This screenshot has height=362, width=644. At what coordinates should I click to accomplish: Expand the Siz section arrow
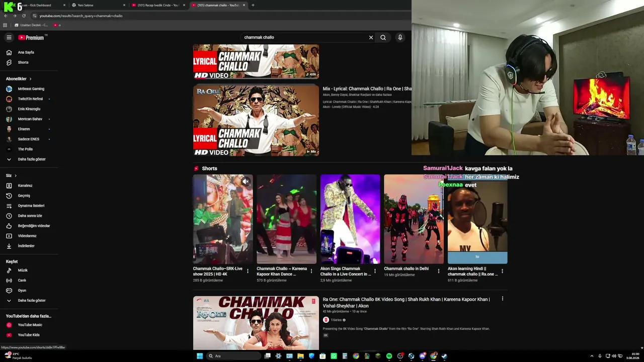[x=16, y=175]
